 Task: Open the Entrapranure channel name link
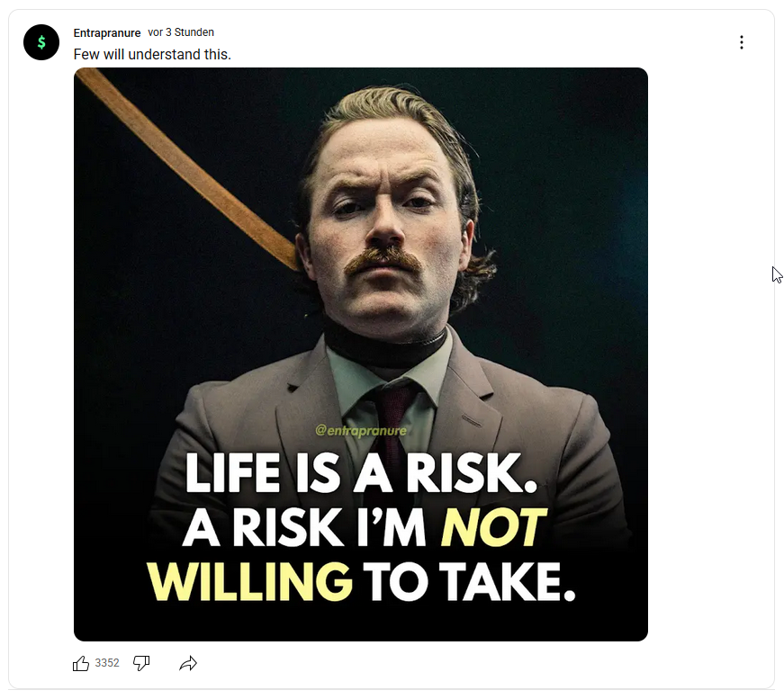tap(107, 33)
